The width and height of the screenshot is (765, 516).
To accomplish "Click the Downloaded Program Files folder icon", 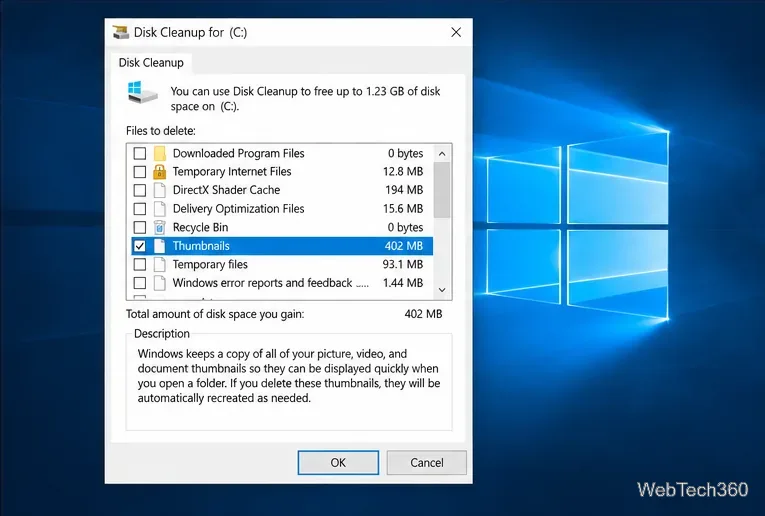I will (x=160, y=153).
